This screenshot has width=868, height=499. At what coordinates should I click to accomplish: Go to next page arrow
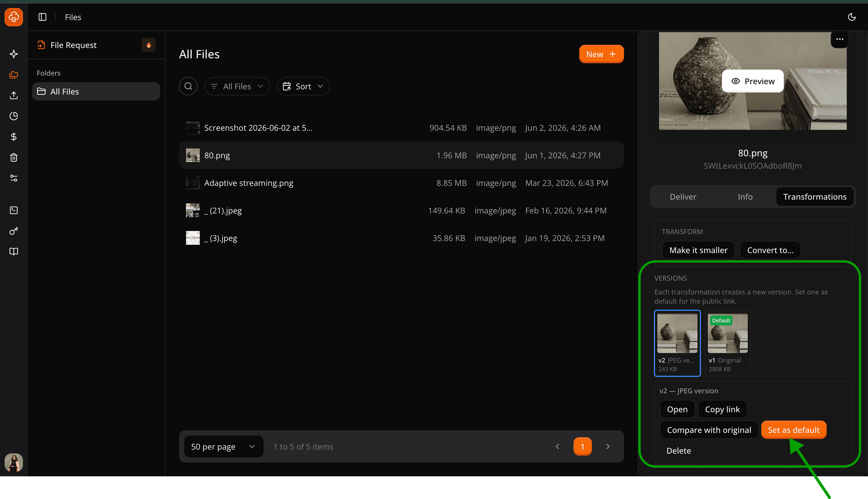pyautogui.click(x=608, y=447)
